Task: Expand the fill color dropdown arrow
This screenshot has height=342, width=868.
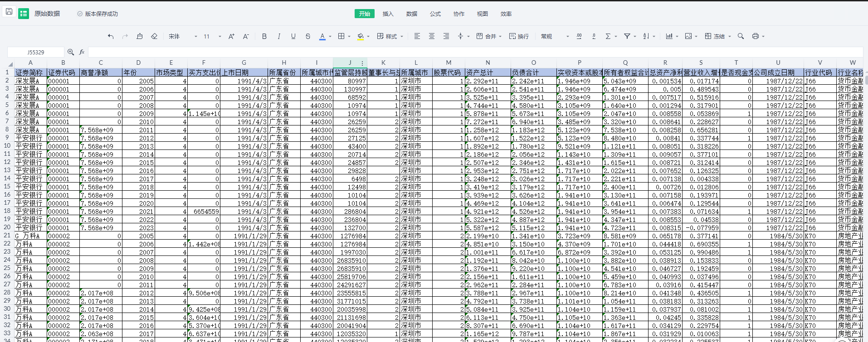Action: click(368, 37)
